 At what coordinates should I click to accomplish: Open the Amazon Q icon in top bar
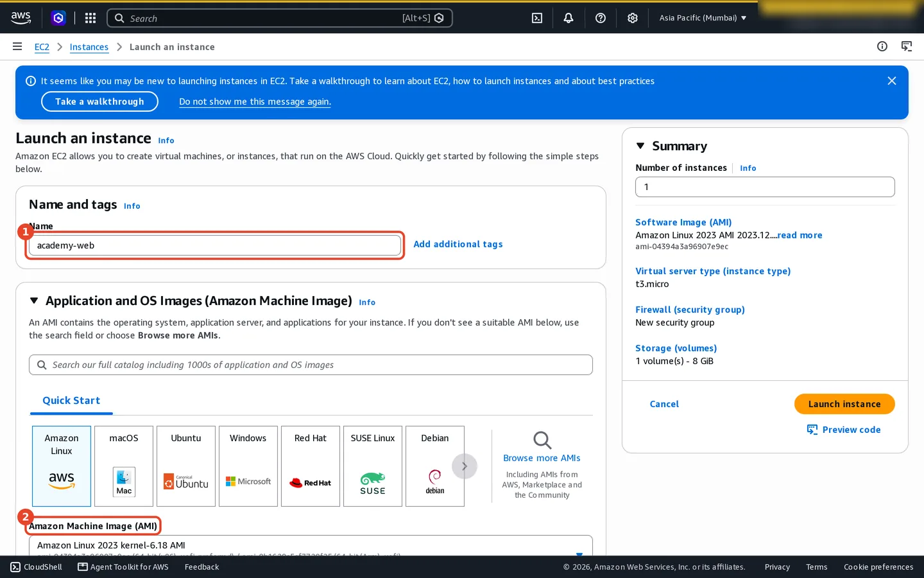click(58, 18)
